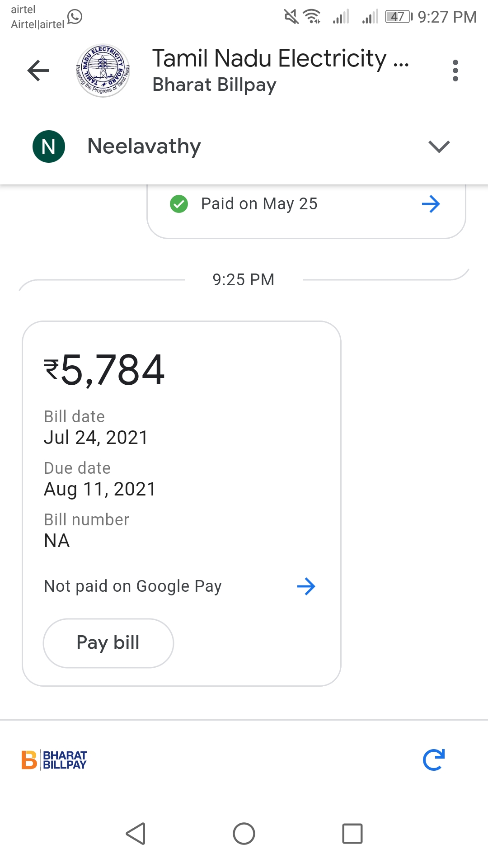Tap the ₹5,784 bill amount
Image resolution: width=488 pixels, height=868 pixels.
coord(104,370)
